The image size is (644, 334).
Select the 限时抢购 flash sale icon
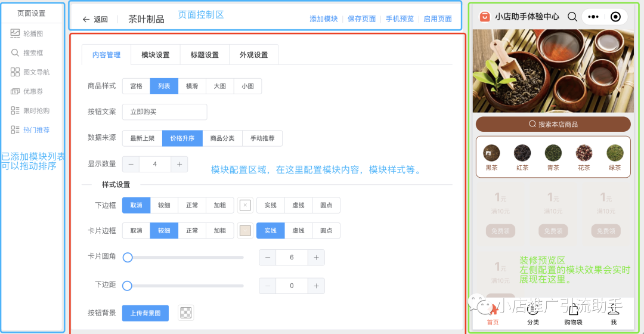point(15,110)
